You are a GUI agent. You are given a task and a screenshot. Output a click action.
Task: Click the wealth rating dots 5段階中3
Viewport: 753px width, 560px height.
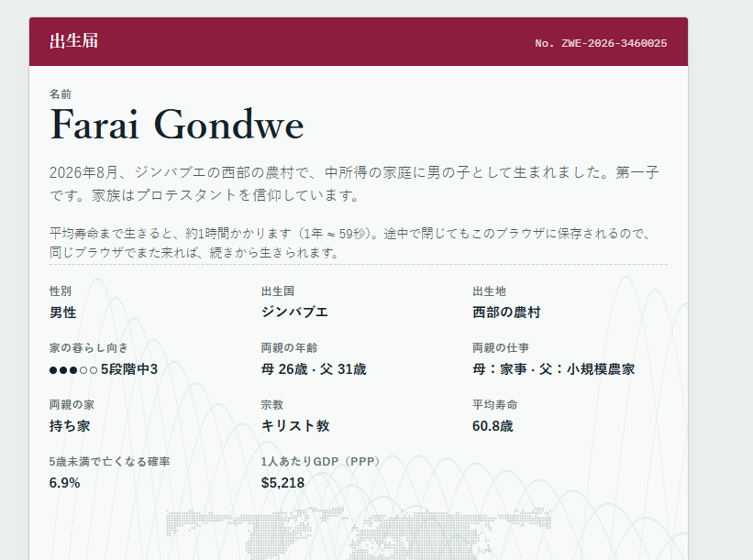coord(104,369)
